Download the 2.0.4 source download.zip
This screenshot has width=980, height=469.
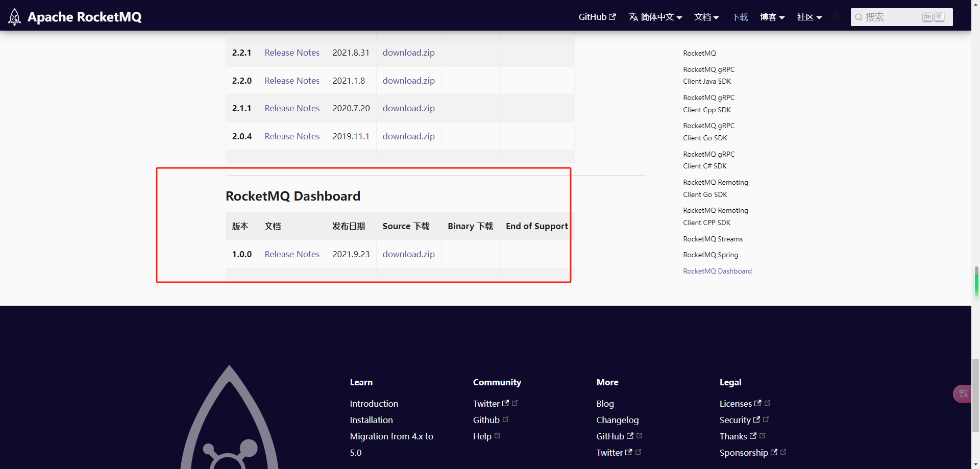click(409, 136)
